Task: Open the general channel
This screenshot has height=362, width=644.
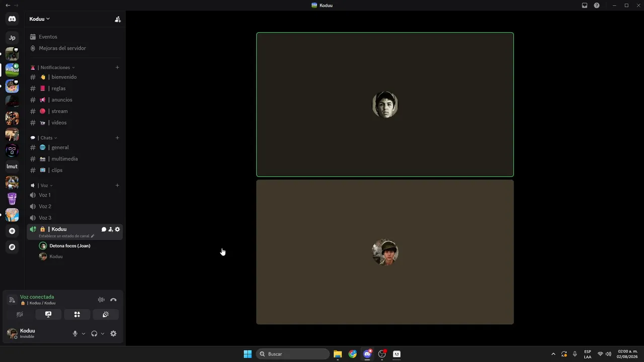Action: tap(74, 147)
